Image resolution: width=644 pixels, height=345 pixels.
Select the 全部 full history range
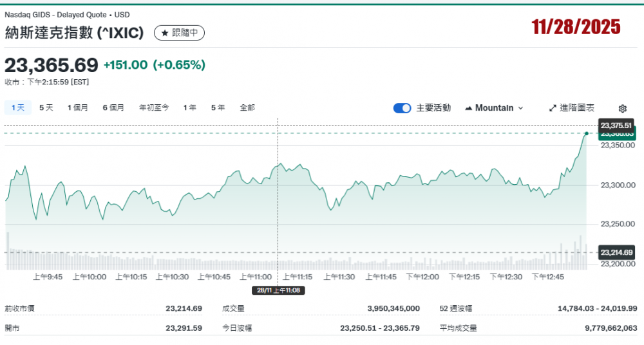click(247, 108)
